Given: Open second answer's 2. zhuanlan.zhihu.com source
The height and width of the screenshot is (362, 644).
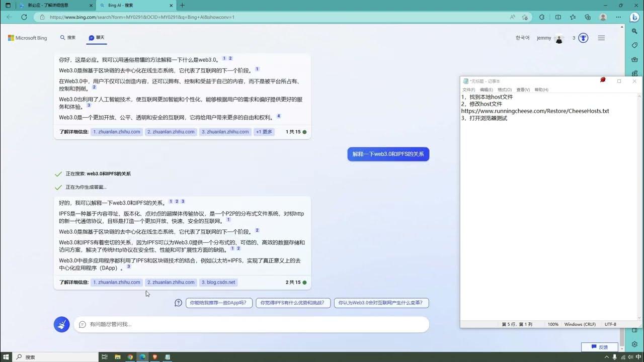Looking at the screenshot, I should click(x=171, y=282).
